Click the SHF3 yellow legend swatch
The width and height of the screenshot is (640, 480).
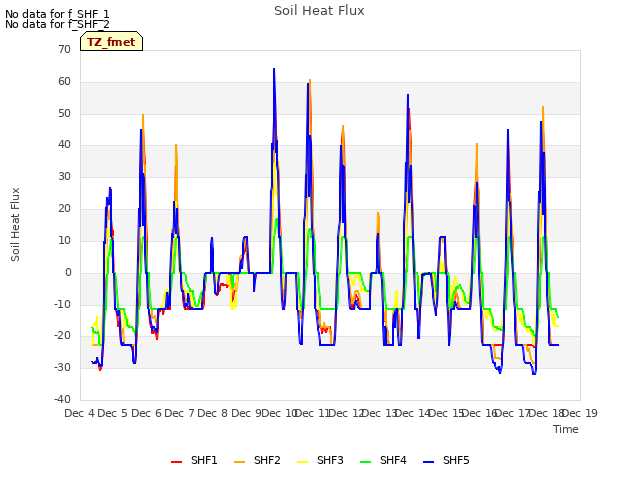point(302,461)
